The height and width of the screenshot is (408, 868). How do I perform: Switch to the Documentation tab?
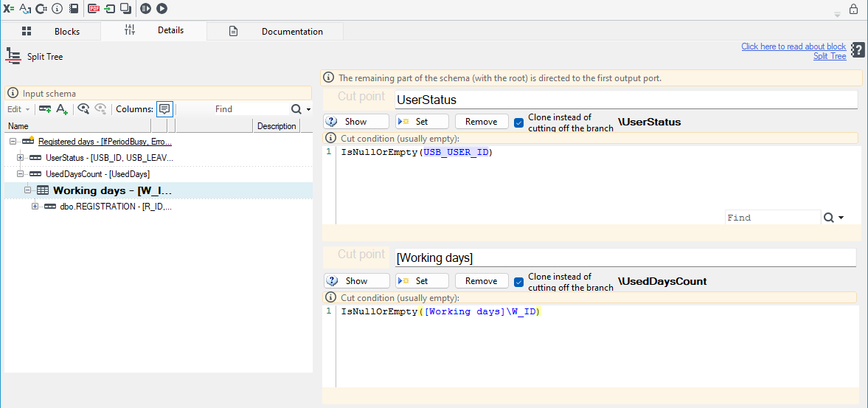tap(276, 32)
